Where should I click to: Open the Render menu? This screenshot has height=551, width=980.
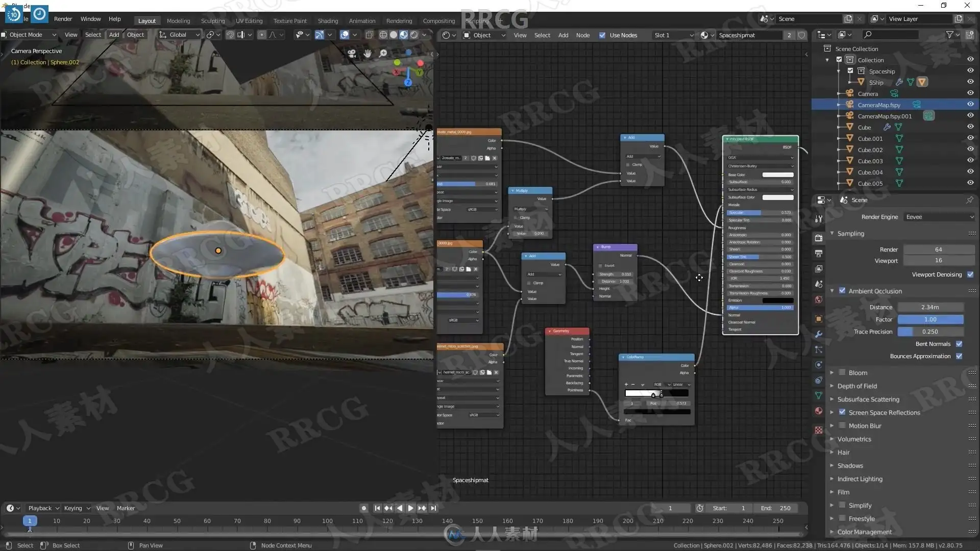pos(63,19)
